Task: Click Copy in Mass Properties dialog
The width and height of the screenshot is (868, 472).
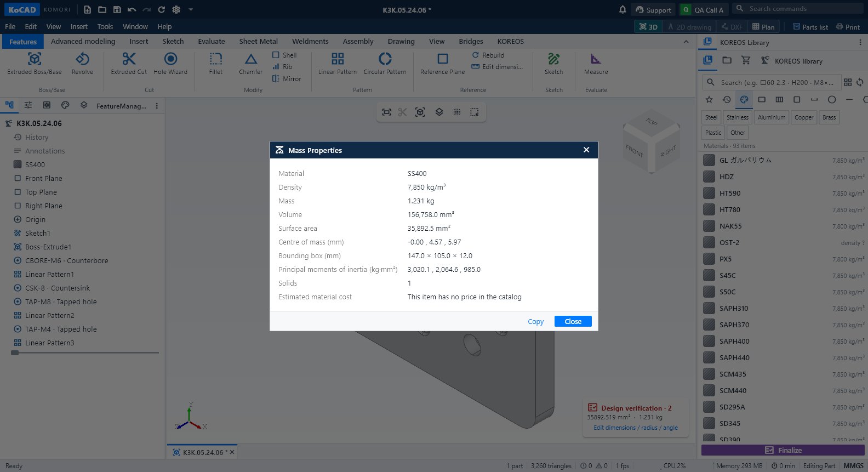Action: point(535,322)
